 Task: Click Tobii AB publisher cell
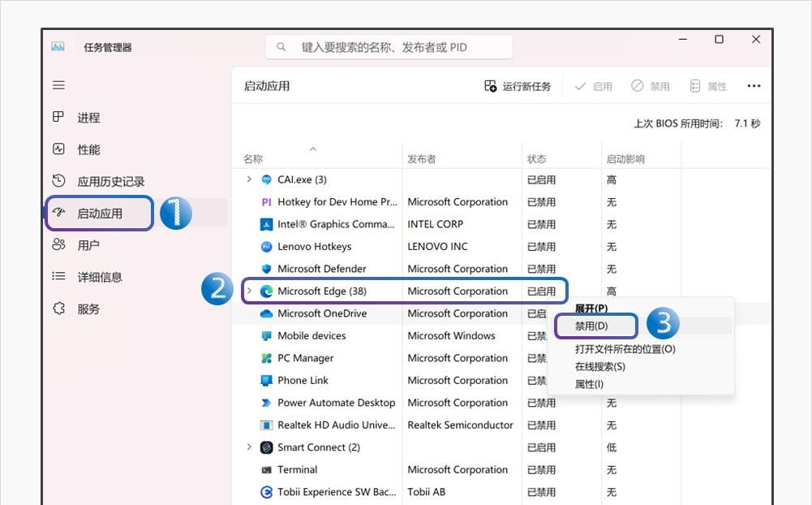pyautogui.click(x=426, y=491)
